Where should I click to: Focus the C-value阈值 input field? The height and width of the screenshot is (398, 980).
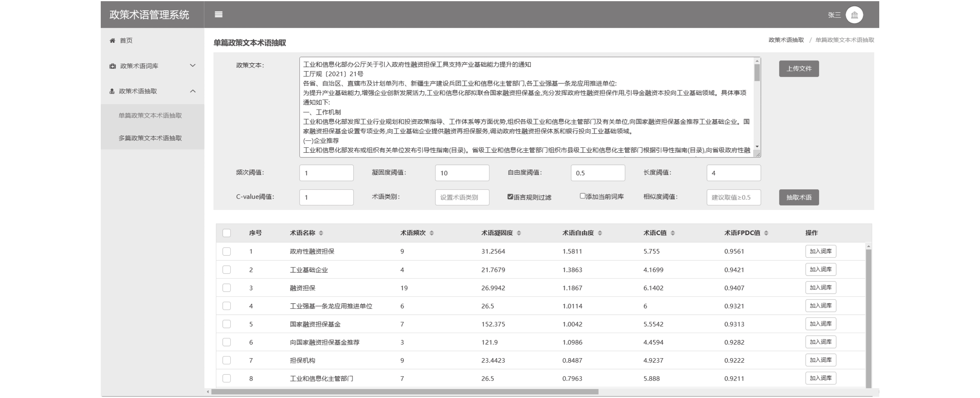326,197
